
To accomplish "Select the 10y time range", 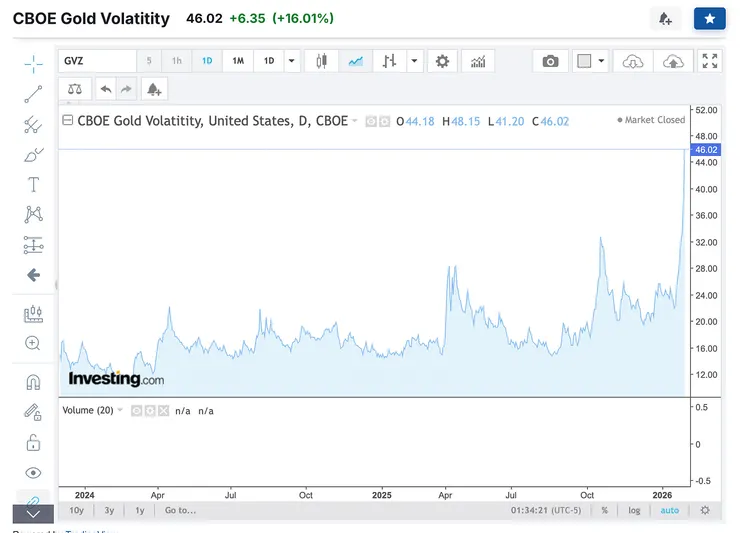I will tap(76, 510).
